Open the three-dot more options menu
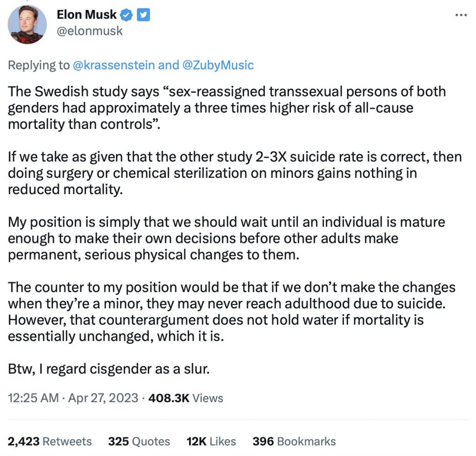This screenshot has width=476, height=456. (x=461, y=15)
